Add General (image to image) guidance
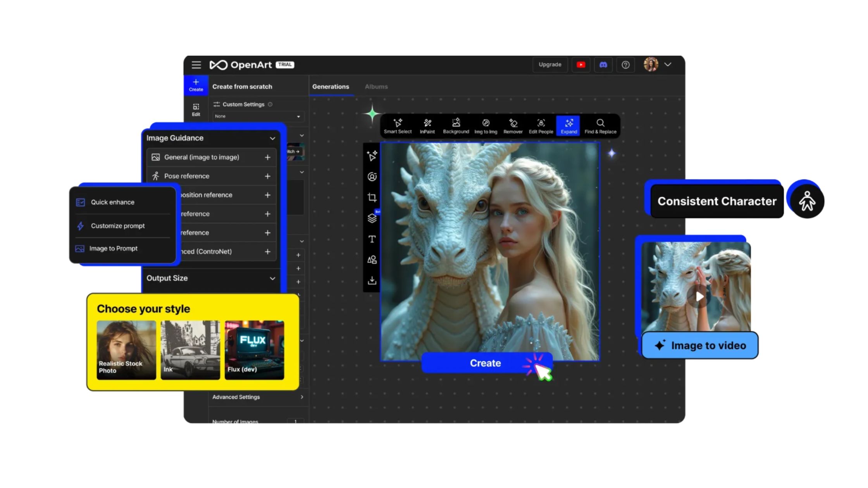 tap(267, 157)
